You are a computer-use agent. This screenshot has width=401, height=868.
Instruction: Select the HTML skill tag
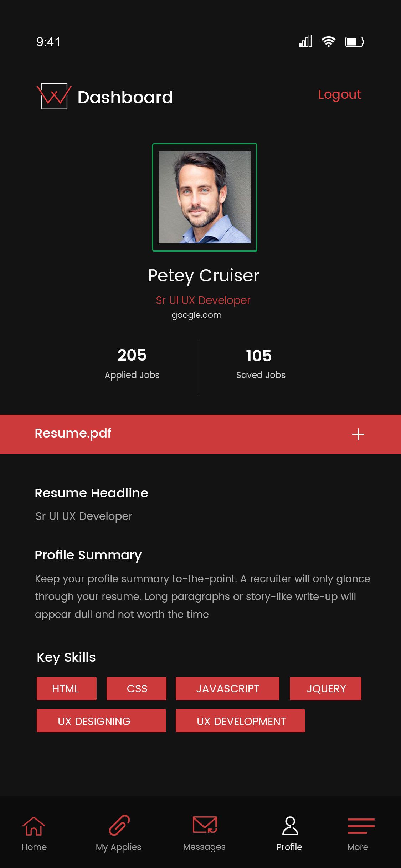pos(66,688)
